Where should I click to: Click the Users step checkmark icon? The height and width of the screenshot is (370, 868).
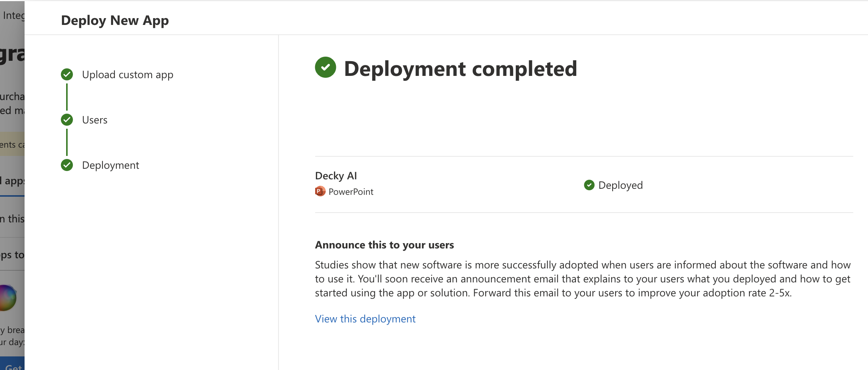tap(67, 120)
